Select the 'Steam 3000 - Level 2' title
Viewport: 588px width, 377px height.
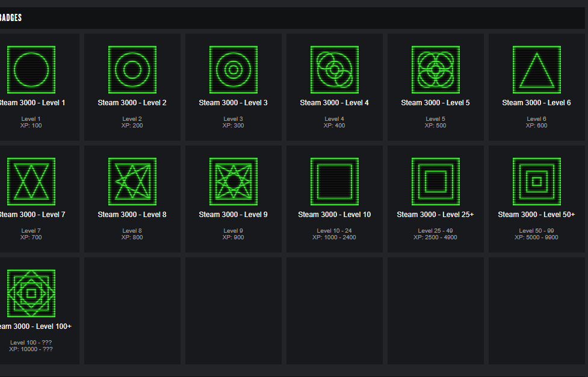(132, 103)
